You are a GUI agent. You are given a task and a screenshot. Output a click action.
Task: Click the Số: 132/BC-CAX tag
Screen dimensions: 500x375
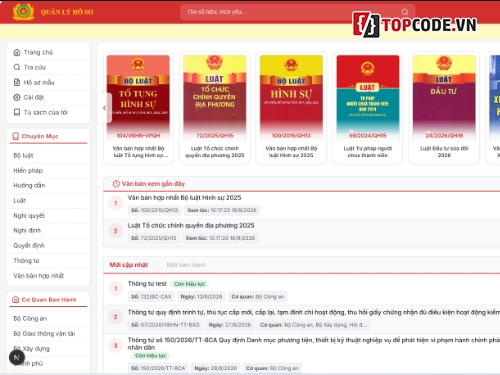(151, 297)
